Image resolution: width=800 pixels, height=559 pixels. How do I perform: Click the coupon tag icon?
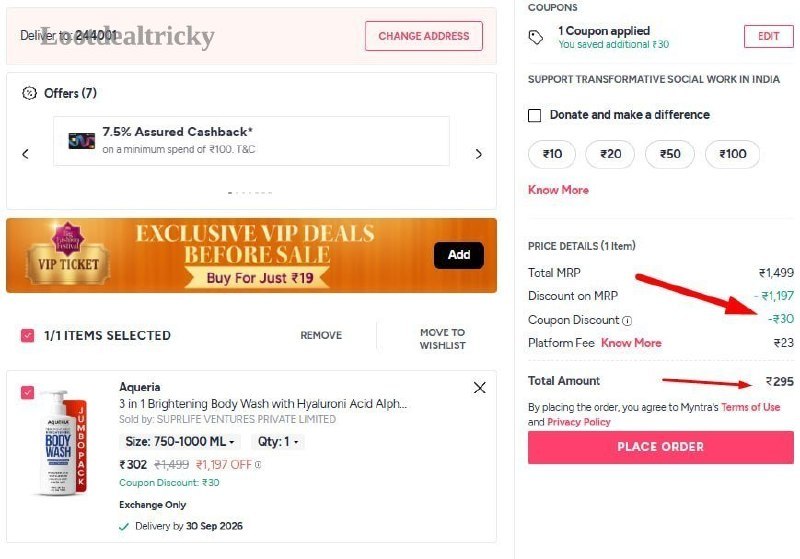(x=536, y=37)
